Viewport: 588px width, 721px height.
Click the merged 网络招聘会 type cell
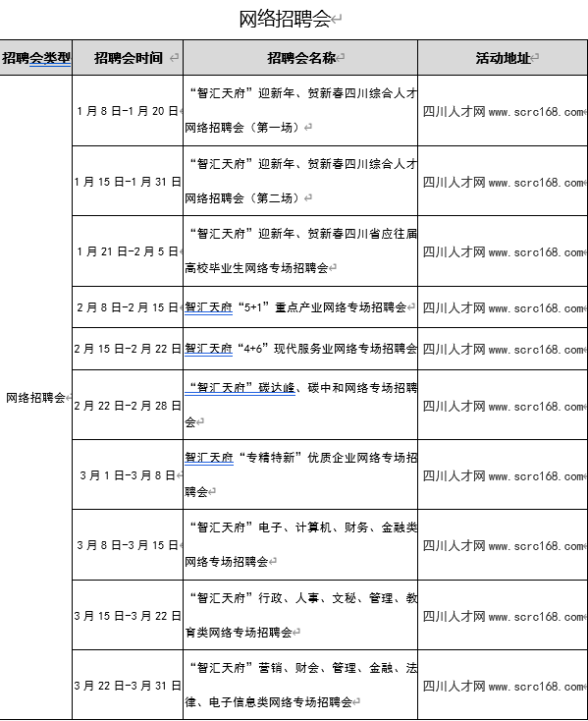click(x=36, y=397)
